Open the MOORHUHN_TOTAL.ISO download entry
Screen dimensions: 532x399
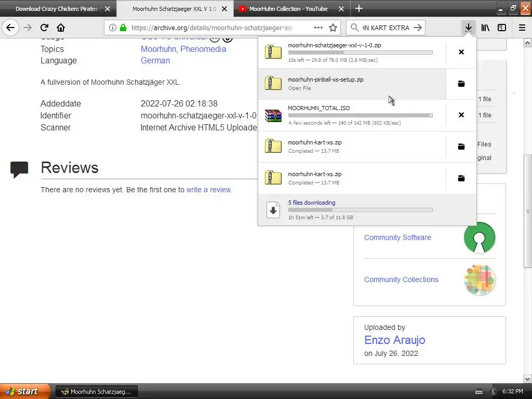[x=352, y=115]
